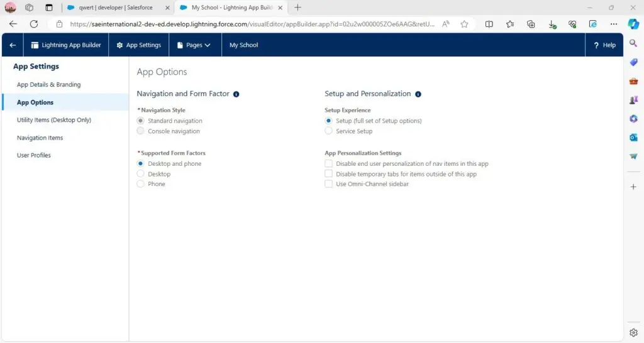Click the browser refresh icon

[34, 24]
